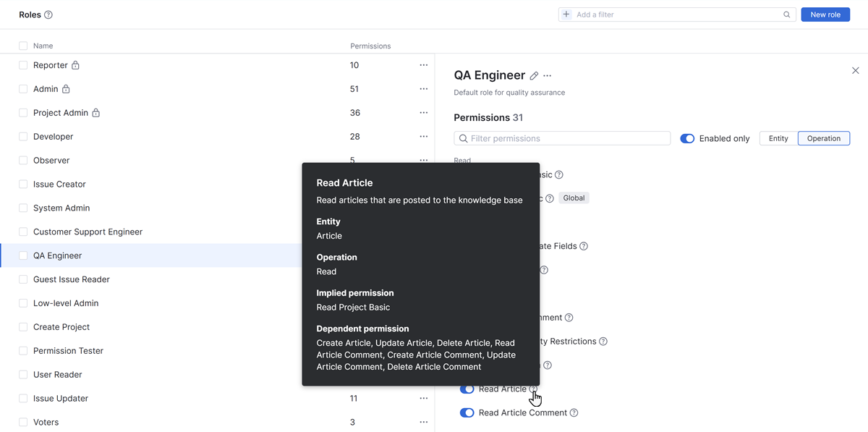Open the Roles help icon

48,14
